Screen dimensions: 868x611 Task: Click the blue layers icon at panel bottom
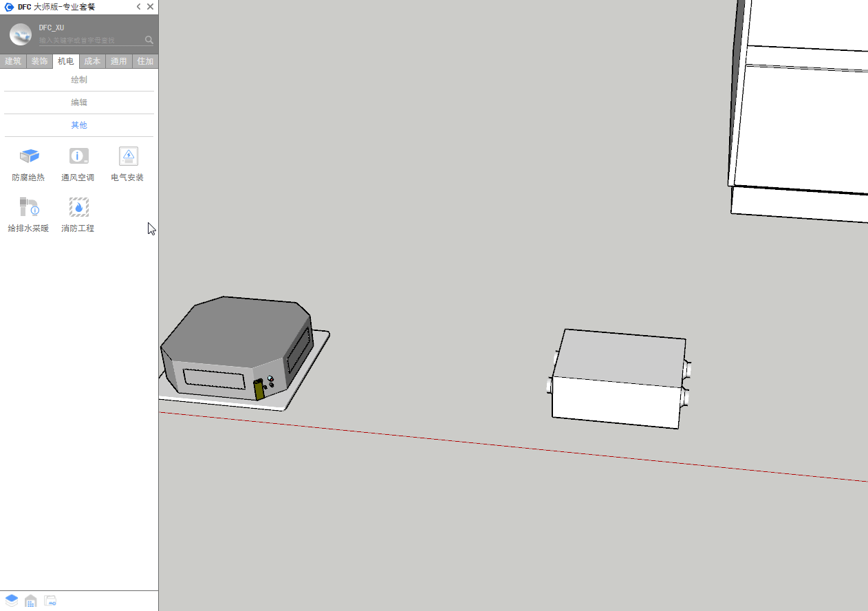12,601
